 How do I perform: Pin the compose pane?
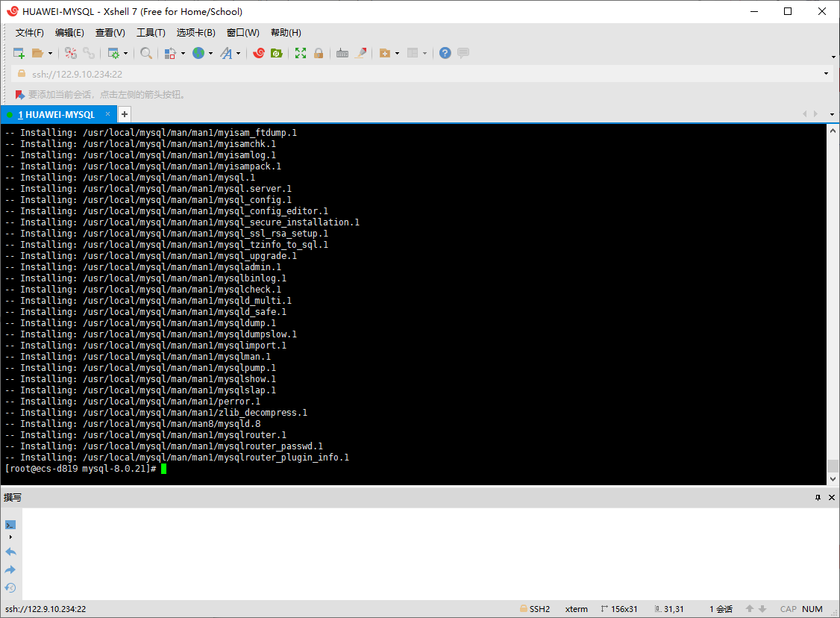point(818,497)
